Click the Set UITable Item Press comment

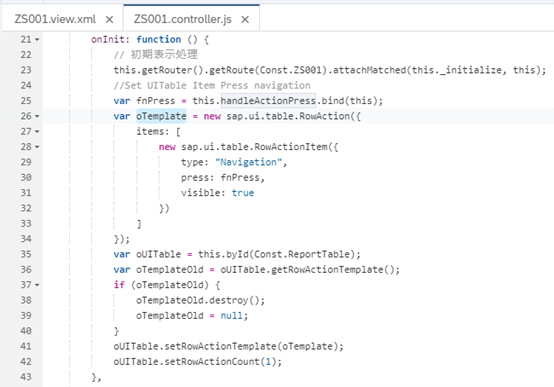pyautogui.click(x=212, y=86)
